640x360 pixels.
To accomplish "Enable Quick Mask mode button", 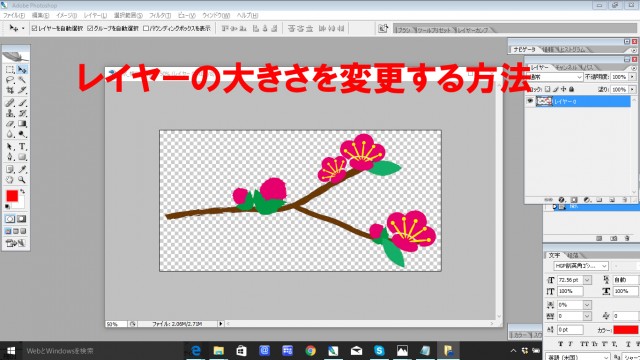I will point(22,219).
